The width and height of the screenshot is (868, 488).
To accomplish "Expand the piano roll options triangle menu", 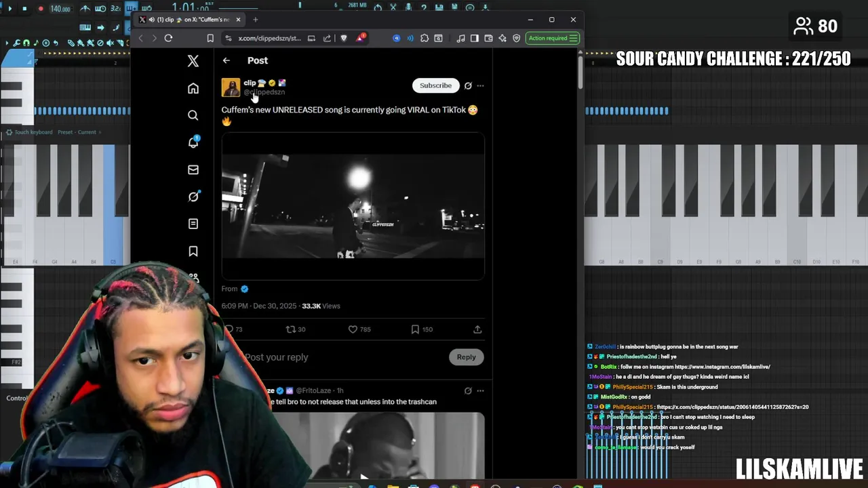I will click(7, 43).
